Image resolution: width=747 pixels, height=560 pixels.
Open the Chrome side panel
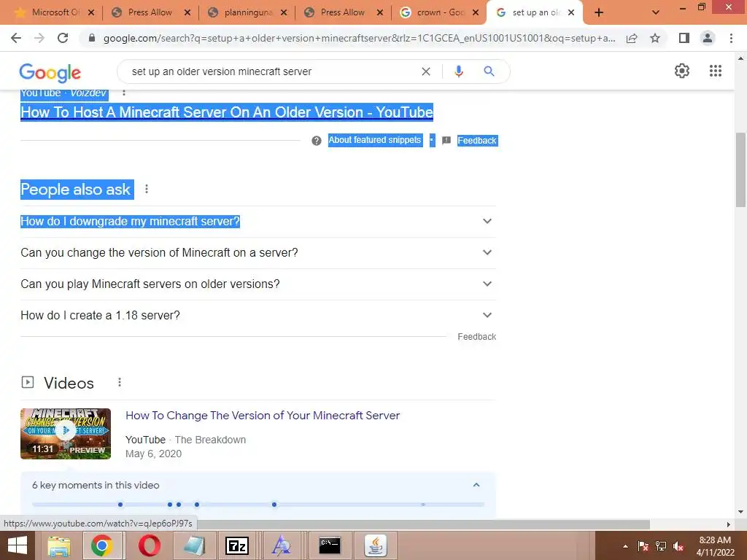point(684,38)
